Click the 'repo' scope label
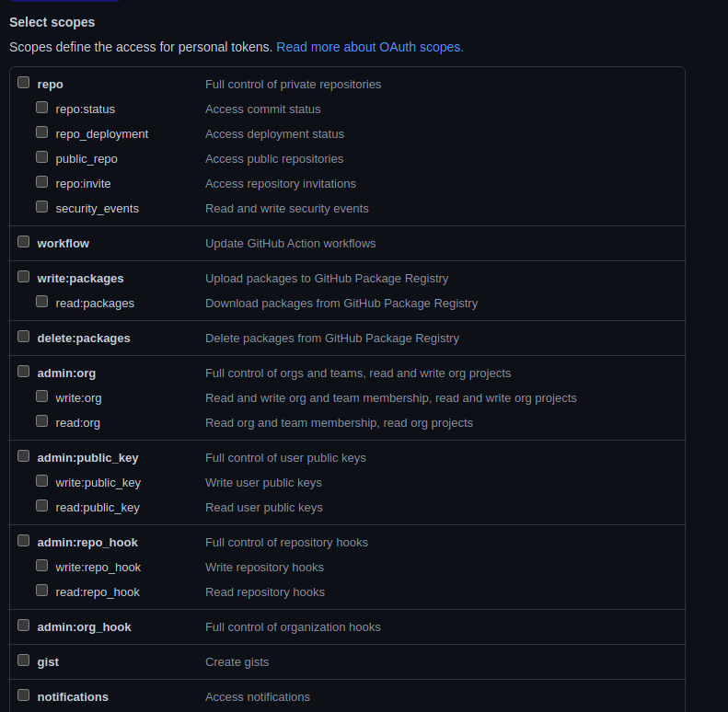This screenshot has height=712, width=728. [50, 85]
